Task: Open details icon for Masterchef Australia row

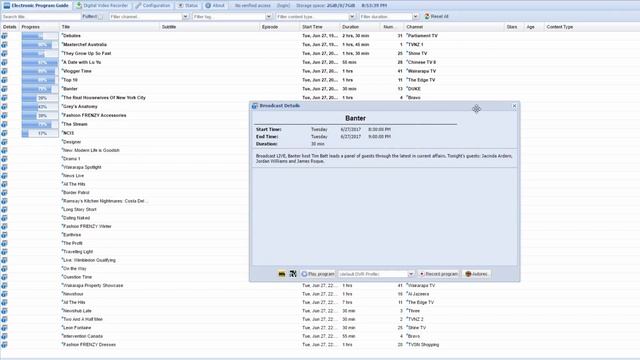Action: pos(4,44)
